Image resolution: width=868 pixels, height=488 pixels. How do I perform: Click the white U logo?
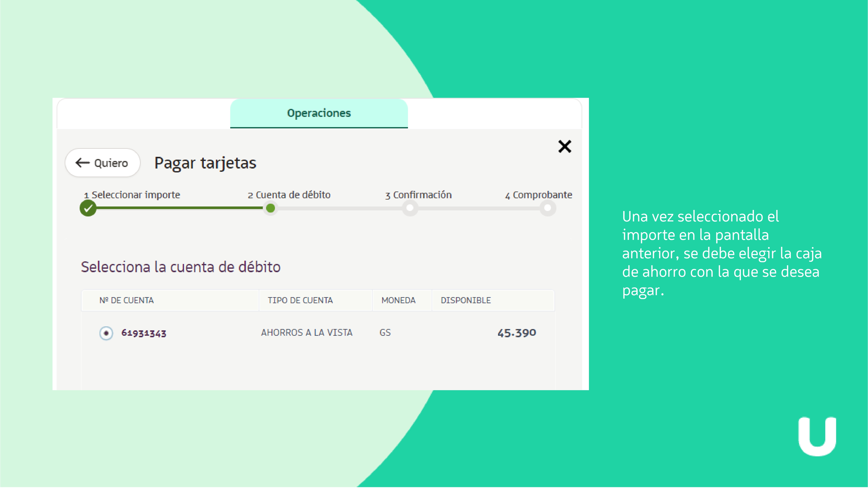(817, 436)
